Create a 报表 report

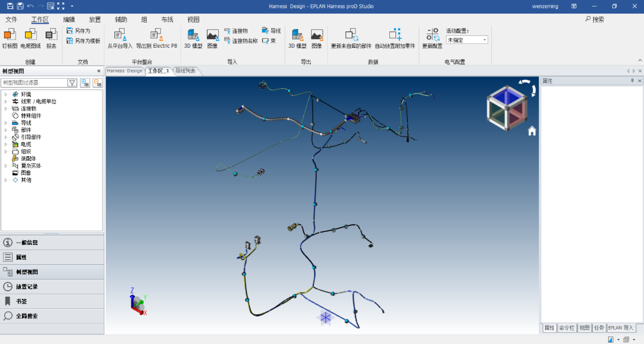51,39
